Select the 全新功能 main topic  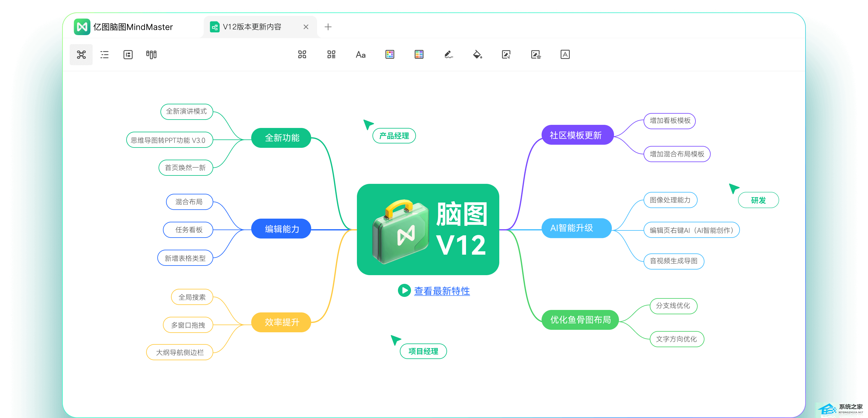(x=282, y=138)
